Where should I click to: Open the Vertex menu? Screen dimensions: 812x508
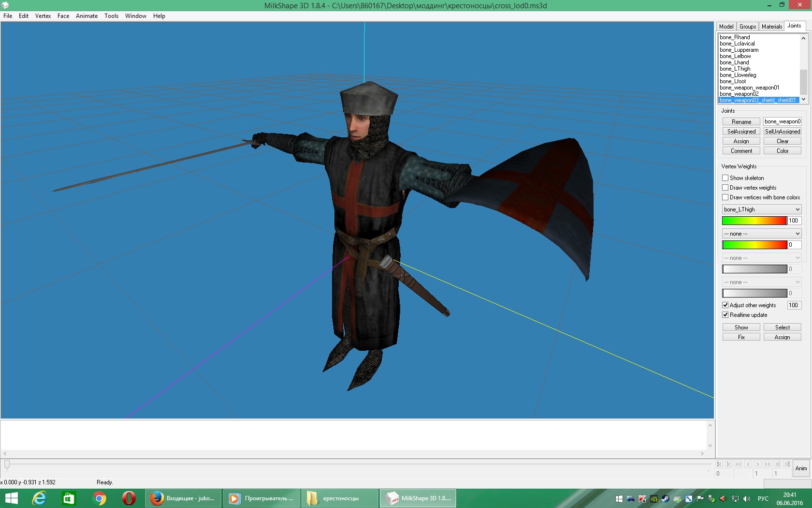tap(43, 16)
